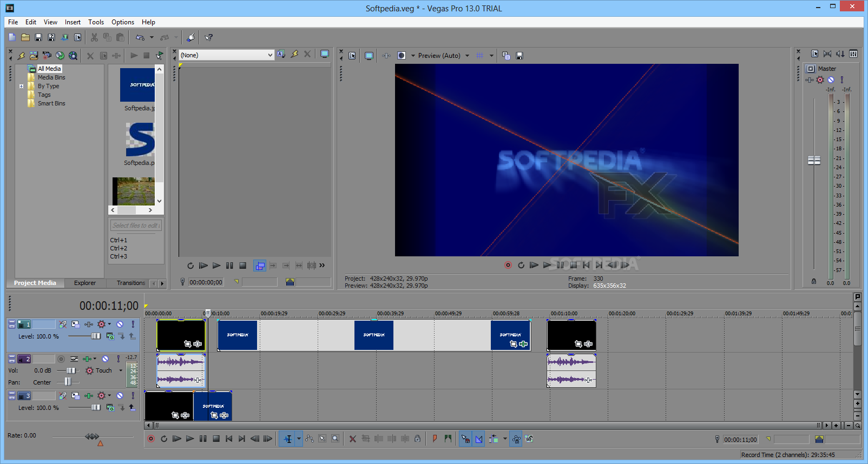This screenshot has height=464, width=868.
Task: Click the Master volume fader
Action: 814,160
